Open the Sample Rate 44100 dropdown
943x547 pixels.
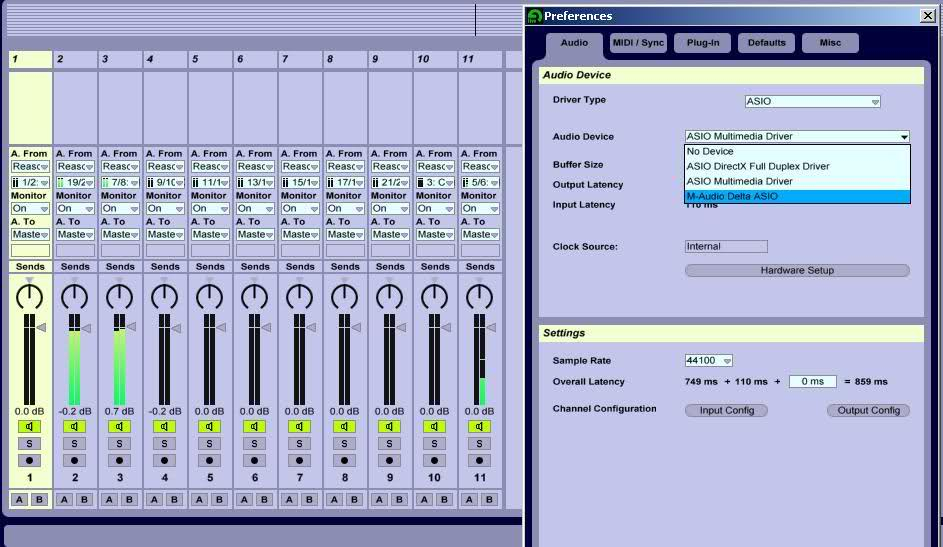coord(709,361)
